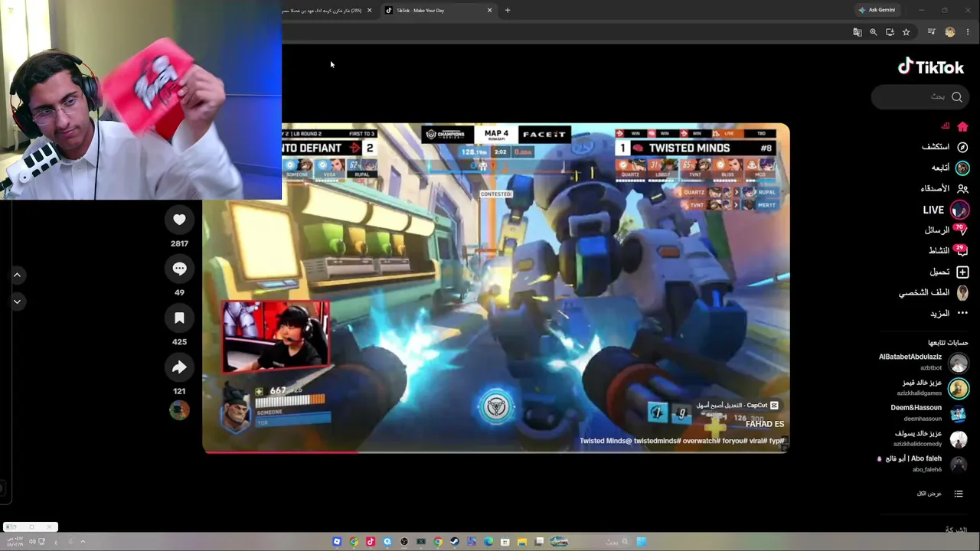Image resolution: width=980 pixels, height=551 pixels.
Task: Open the TikTok logo home link
Action: click(x=931, y=67)
